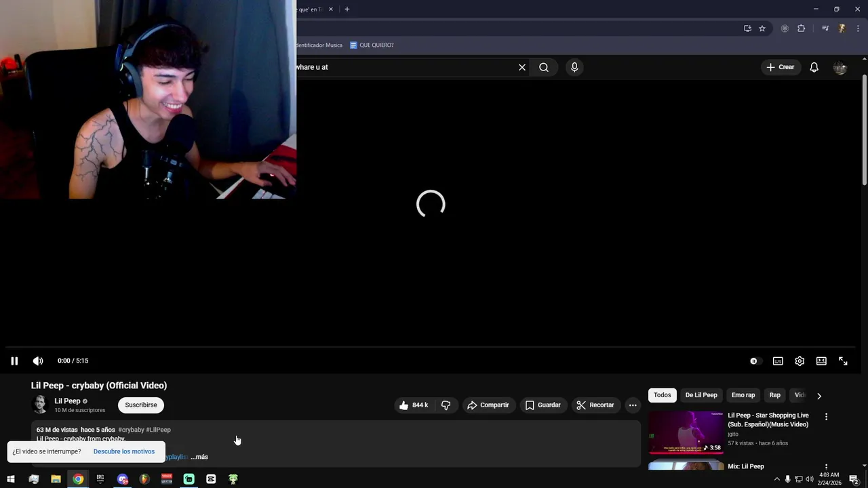The image size is (868, 488).
Task: Open FL Studio from the taskbar
Action: click(144, 479)
